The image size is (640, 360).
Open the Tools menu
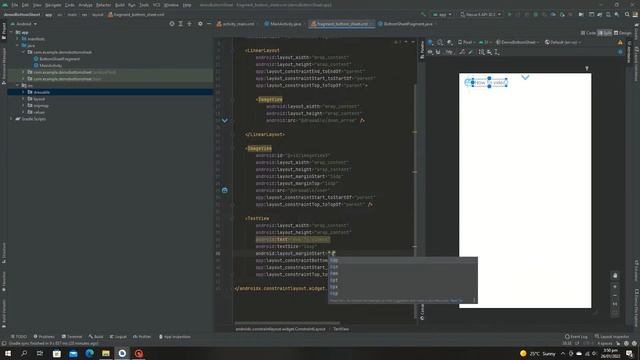[144, 5]
